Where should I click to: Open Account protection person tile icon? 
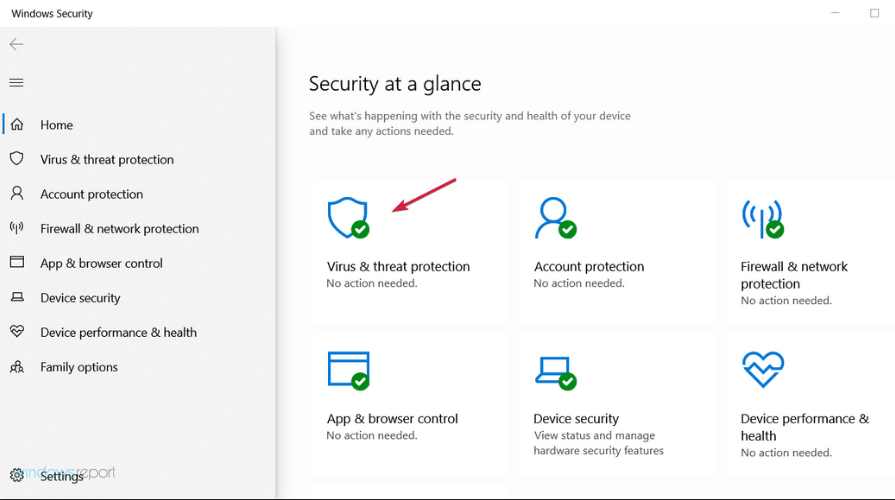pyautogui.click(x=555, y=217)
